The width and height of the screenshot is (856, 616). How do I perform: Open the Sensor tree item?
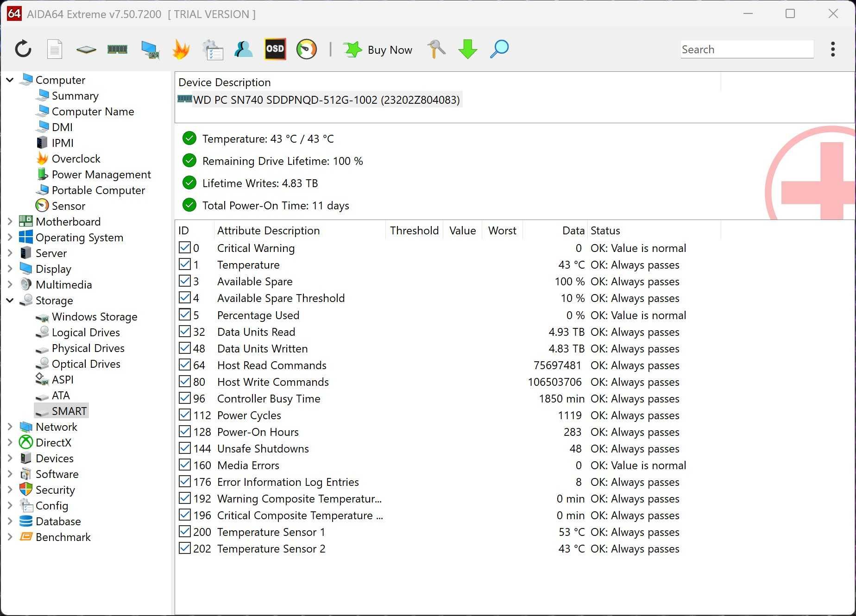[x=69, y=206]
